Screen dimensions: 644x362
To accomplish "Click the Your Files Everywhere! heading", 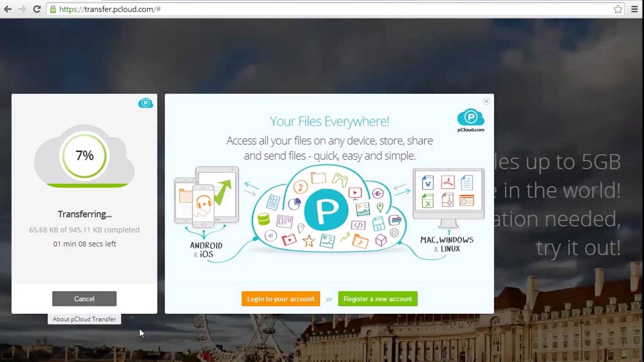I will tap(330, 121).
